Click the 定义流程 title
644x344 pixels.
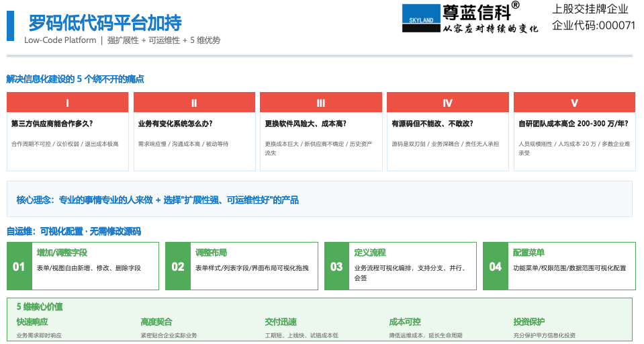click(370, 253)
